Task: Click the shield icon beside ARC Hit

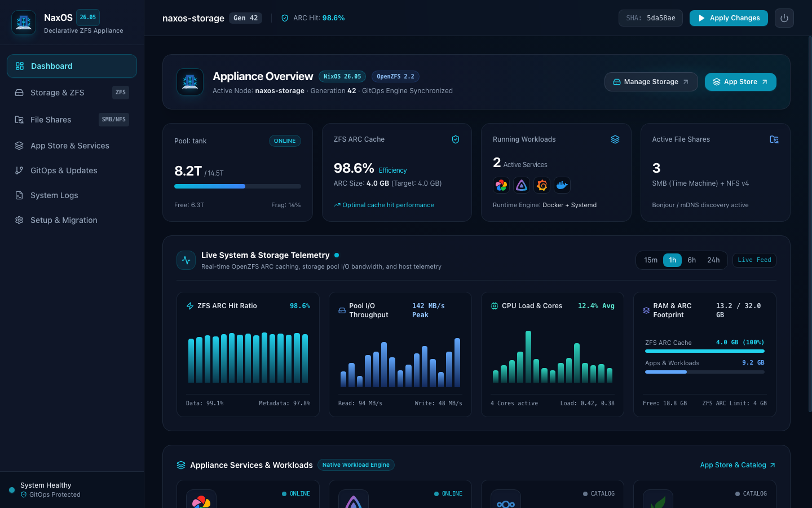Action: pyautogui.click(x=285, y=18)
